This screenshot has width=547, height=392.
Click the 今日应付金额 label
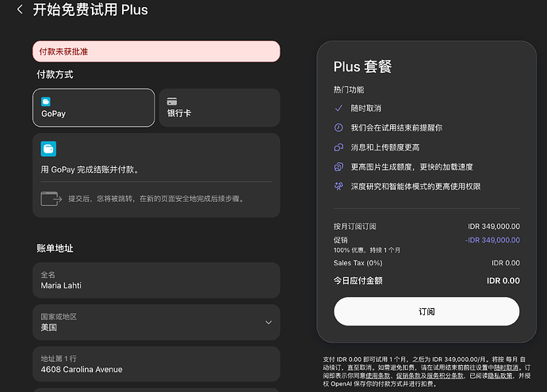[358, 280]
